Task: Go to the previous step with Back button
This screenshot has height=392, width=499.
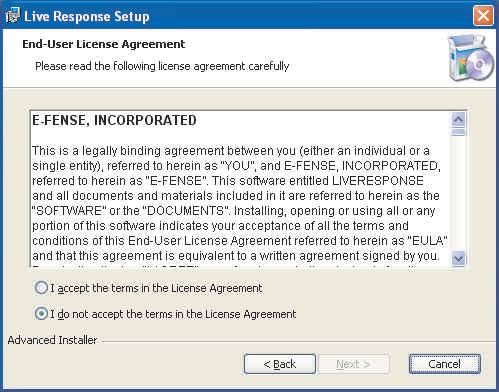Action: click(280, 364)
